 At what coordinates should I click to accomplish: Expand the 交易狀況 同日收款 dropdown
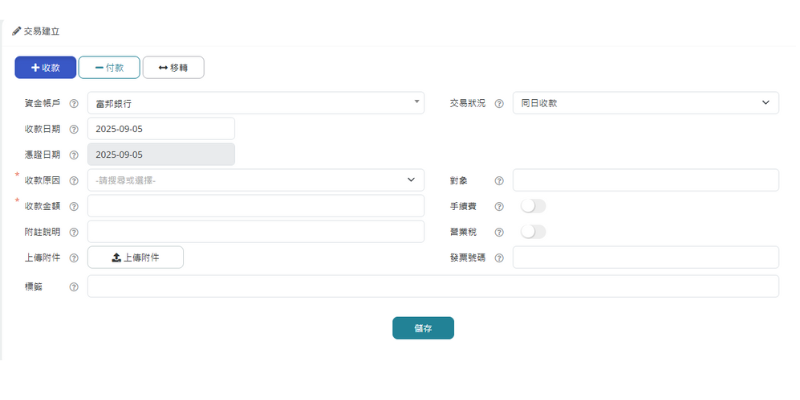(645, 103)
